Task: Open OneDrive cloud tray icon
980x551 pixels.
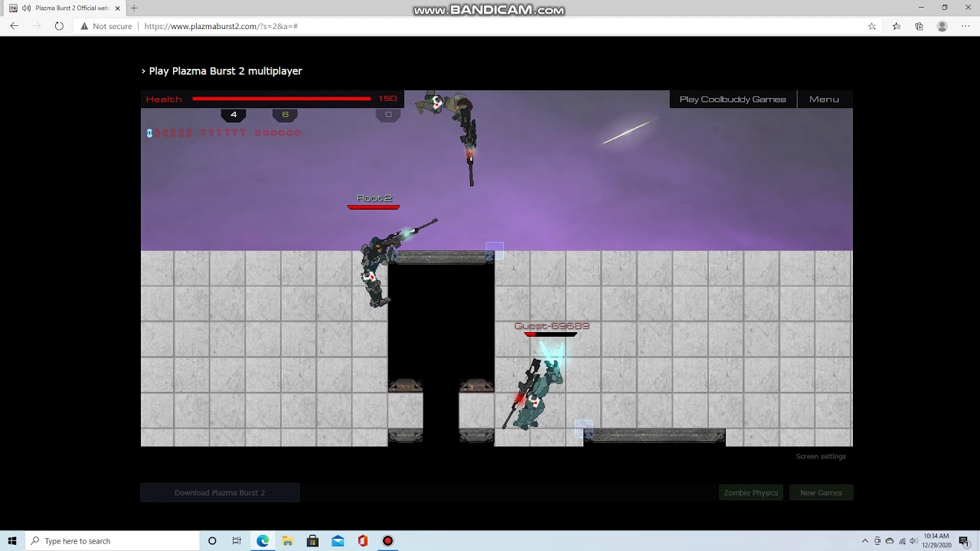Action: click(x=890, y=541)
